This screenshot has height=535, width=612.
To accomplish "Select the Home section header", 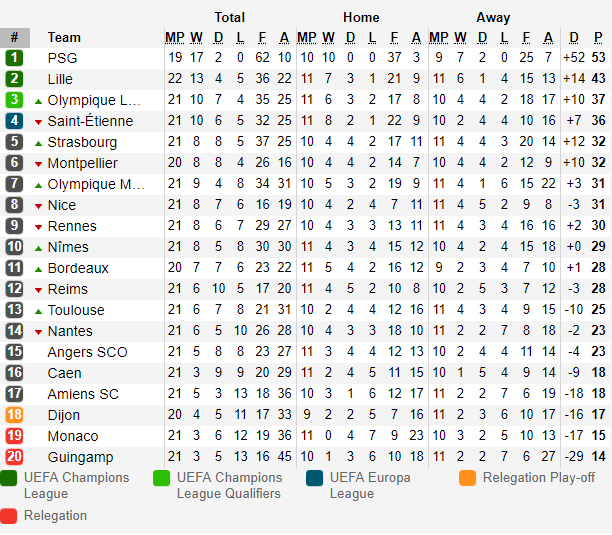I will click(x=361, y=17).
